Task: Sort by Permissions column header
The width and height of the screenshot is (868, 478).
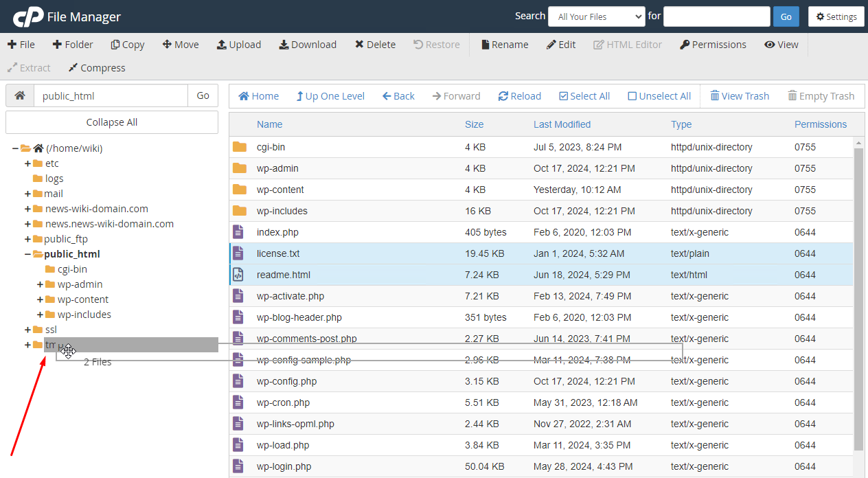Action: (821, 124)
